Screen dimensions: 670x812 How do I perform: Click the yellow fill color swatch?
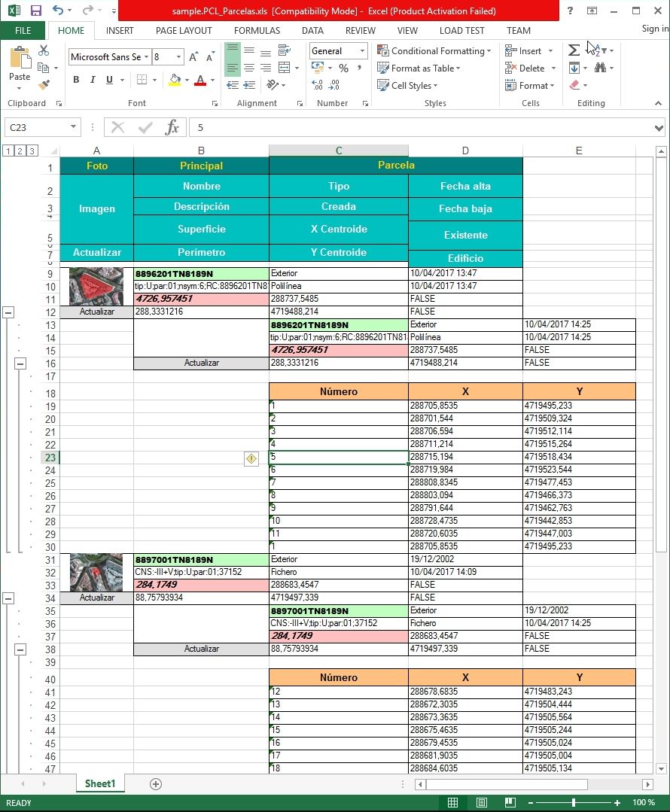click(x=175, y=81)
